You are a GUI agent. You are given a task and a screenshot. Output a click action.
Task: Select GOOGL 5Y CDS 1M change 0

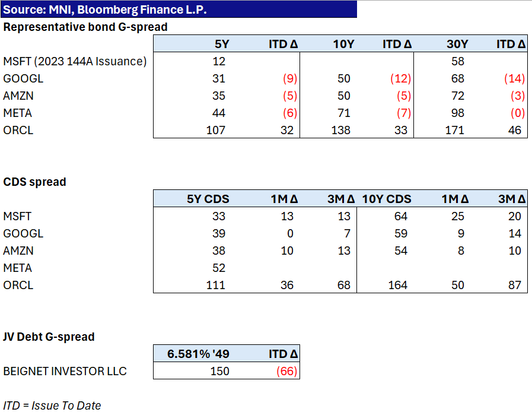pyautogui.click(x=290, y=234)
